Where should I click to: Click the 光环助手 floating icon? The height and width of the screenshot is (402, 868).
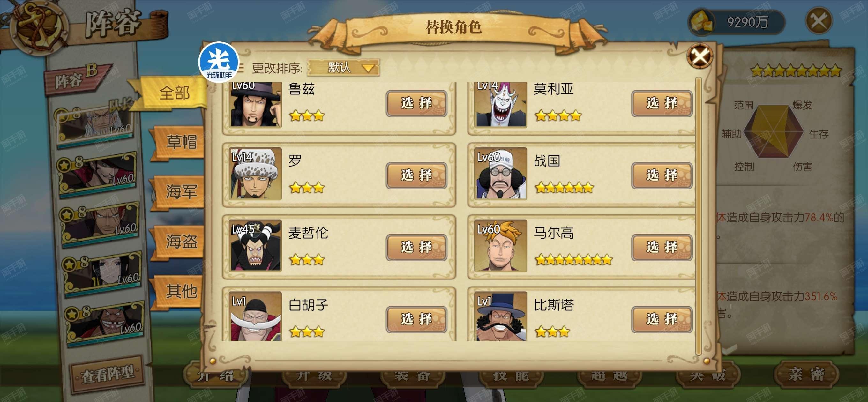[x=219, y=62]
